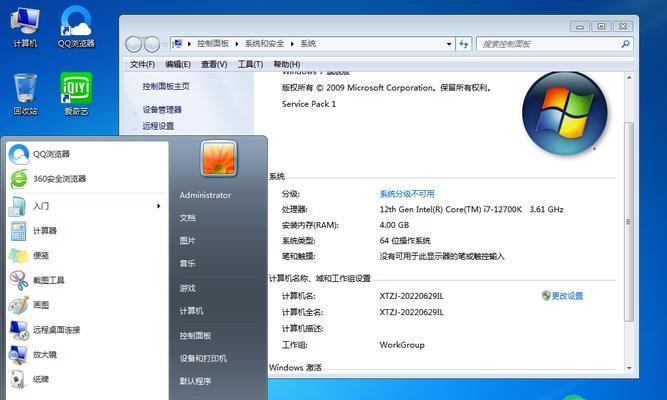Open 图片 from the Start menu

[x=188, y=241]
